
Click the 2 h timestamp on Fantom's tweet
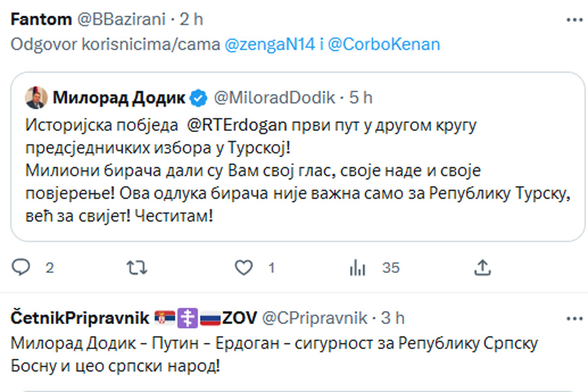(x=191, y=20)
